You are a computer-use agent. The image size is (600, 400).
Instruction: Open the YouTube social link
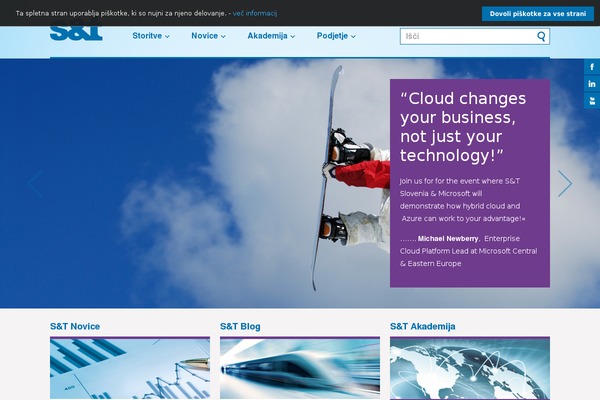[x=592, y=101]
